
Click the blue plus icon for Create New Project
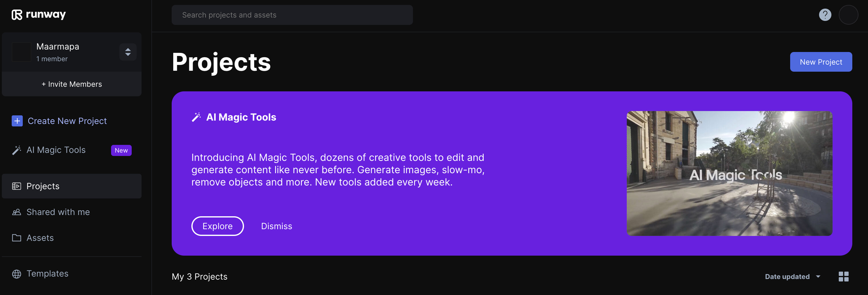coord(17,121)
